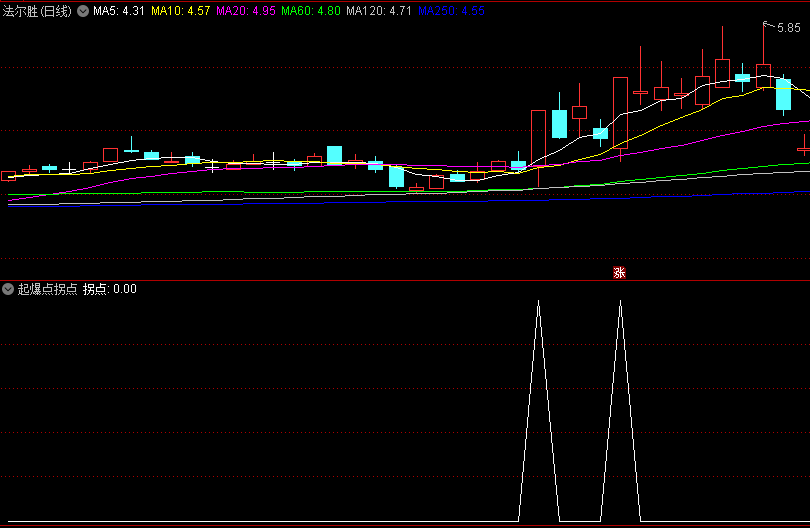Viewport: 810px width, 528px height.
Task: Select the yellow MA10: 4.57 label
Action: pyautogui.click(x=180, y=11)
